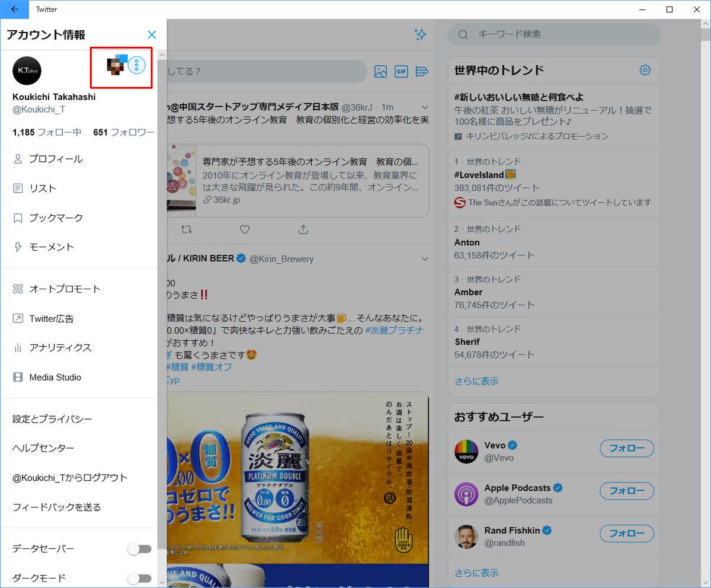The width and height of the screenshot is (711, 588).
Task: Add a poll to the tweet
Action: click(422, 72)
